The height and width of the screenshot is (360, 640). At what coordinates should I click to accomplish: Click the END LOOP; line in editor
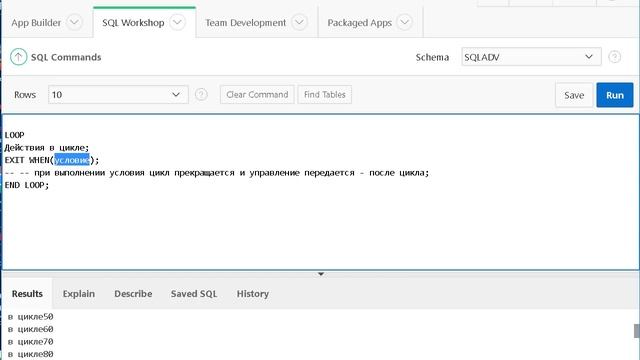[27, 185]
